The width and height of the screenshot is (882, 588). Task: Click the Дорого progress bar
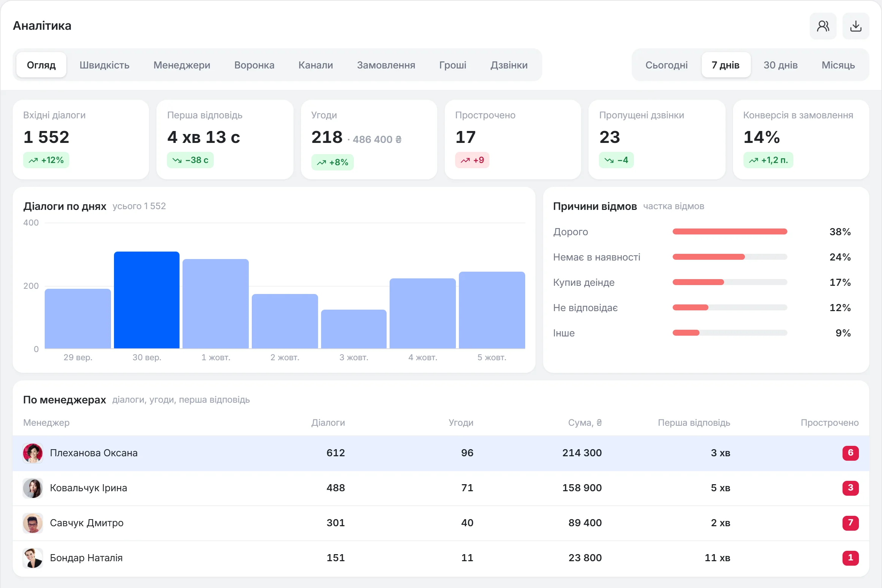click(730, 232)
